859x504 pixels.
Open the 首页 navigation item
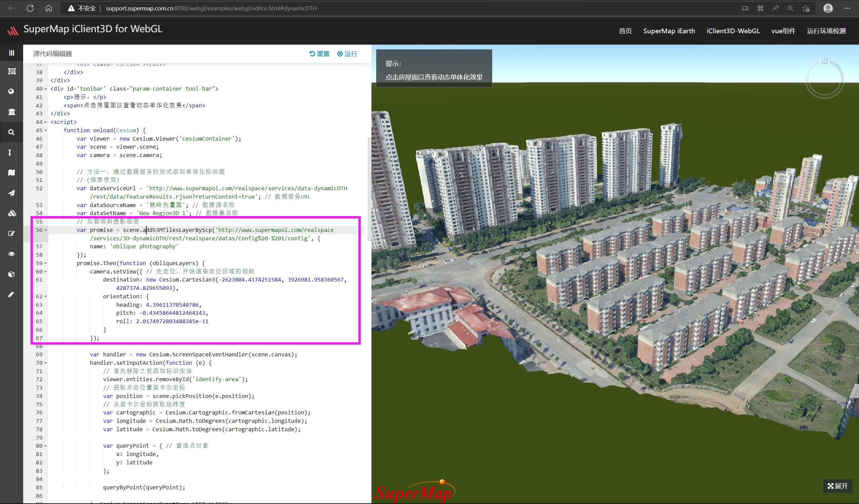(625, 31)
